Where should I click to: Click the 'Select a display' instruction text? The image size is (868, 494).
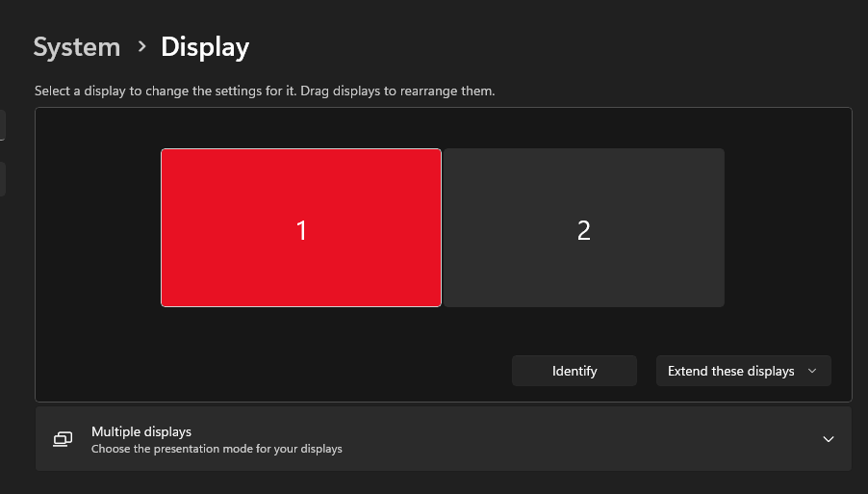[x=265, y=91]
